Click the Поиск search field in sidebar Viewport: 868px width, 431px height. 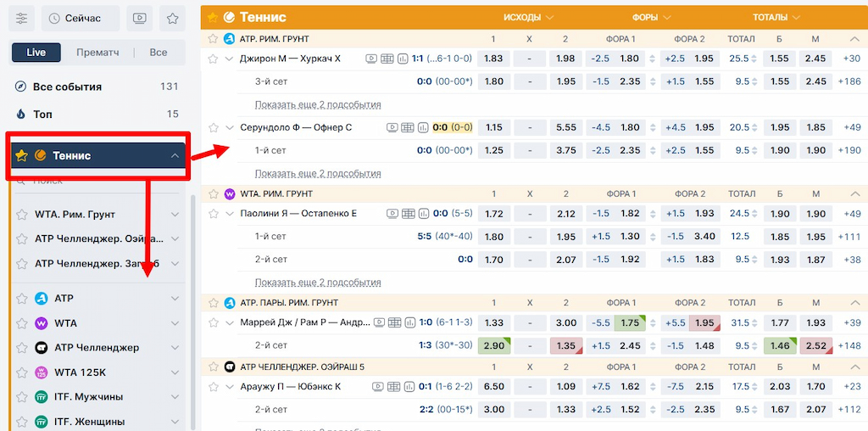point(98,181)
